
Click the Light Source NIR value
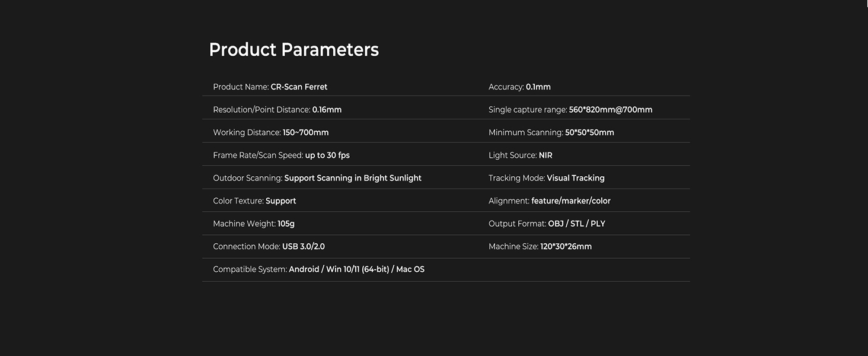(545, 155)
